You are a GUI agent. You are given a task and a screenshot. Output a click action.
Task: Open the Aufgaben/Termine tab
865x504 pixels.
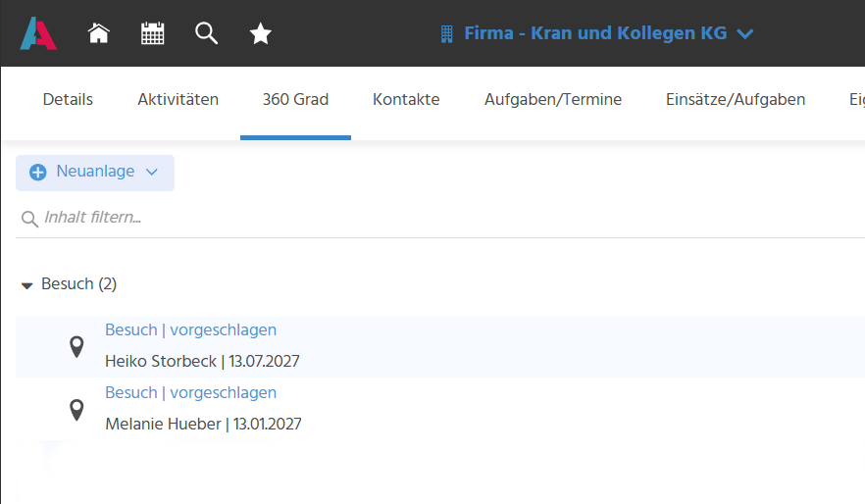click(x=553, y=99)
